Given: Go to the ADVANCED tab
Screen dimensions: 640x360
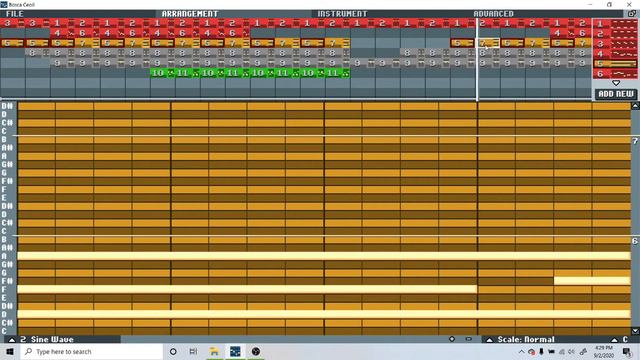Looking at the screenshot, I should [x=493, y=13].
